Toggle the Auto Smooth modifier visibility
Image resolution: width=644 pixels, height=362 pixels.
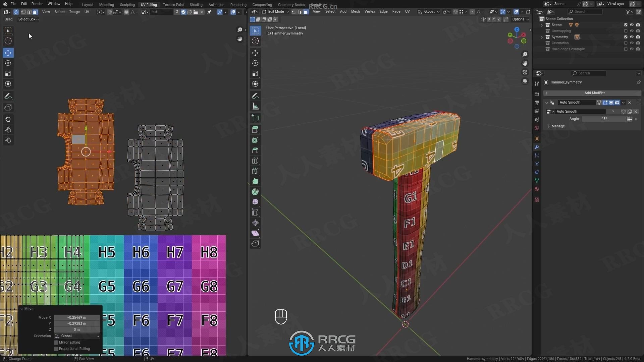(612, 102)
